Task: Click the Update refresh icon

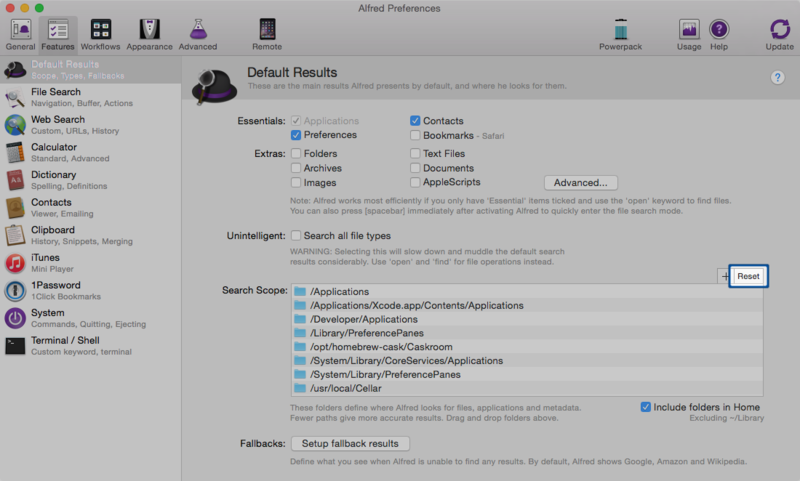Action: pos(780,30)
